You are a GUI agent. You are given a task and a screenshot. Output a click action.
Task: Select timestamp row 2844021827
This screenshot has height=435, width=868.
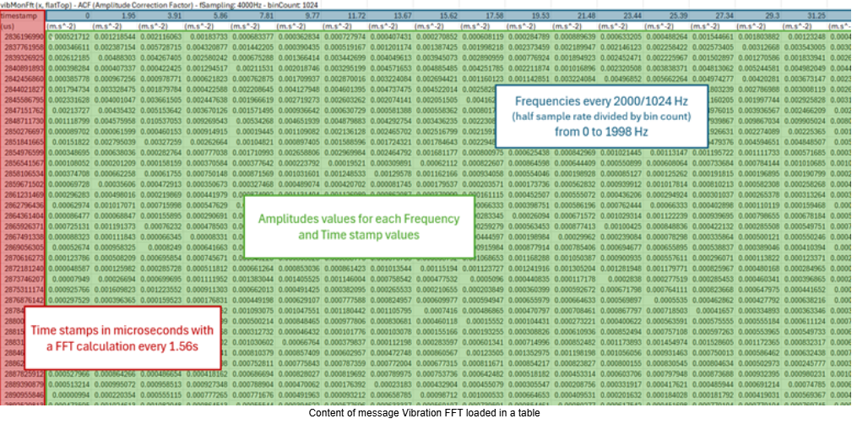24,89
